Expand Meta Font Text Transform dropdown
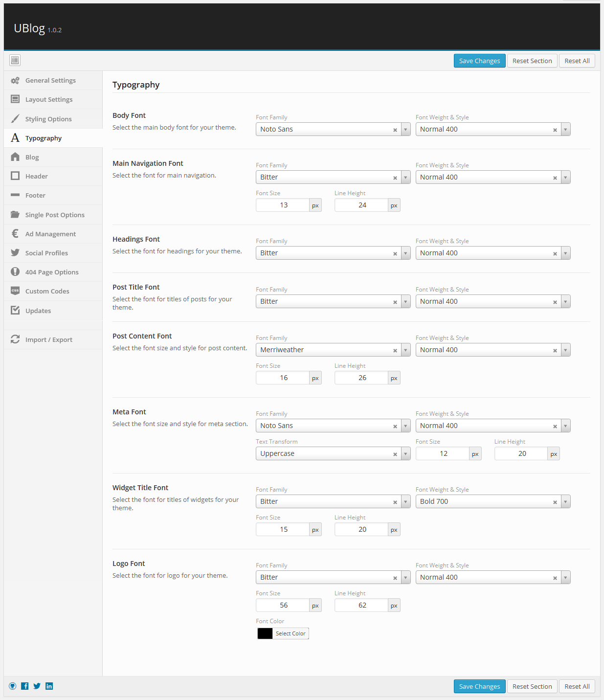The image size is (604, 700). pos(405,453)
